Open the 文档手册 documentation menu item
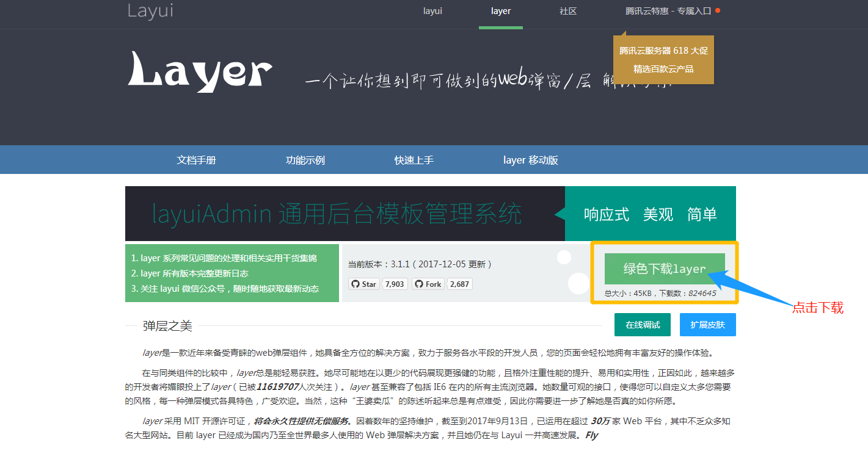 click(196, 159)
